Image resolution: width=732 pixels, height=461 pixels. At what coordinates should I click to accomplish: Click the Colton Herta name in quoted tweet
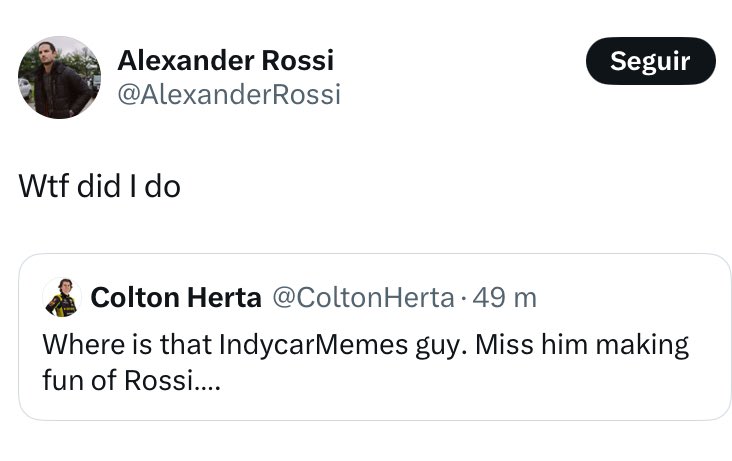pyautogui.click(x=176, y=298)
